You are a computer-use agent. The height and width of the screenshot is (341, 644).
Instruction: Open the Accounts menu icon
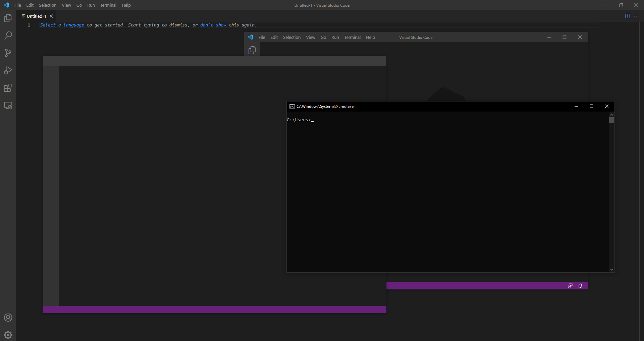click(8, 318)
